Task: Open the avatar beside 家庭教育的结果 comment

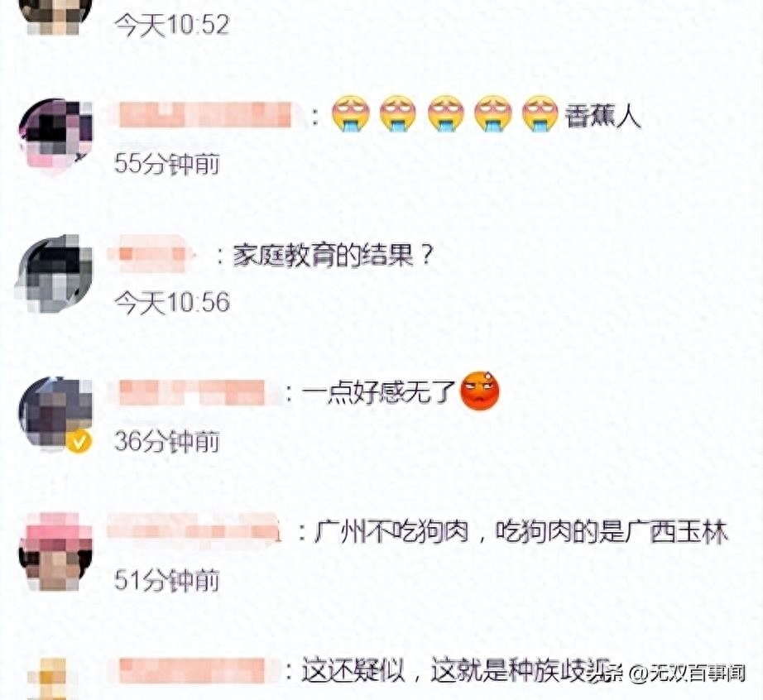Action: click(x=55, y=274)
